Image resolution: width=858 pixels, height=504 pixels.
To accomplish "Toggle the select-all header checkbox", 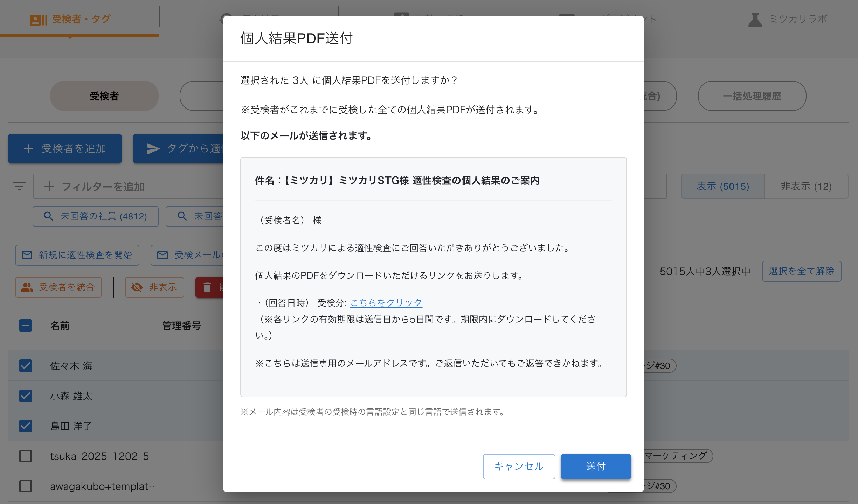I will click(26, 325).
